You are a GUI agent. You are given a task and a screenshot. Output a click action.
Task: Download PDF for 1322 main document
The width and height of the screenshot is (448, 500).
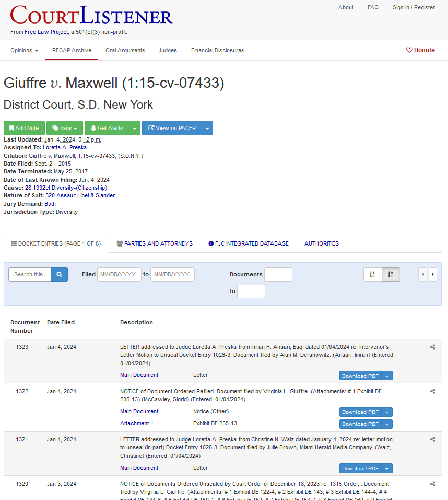[360, 412]
